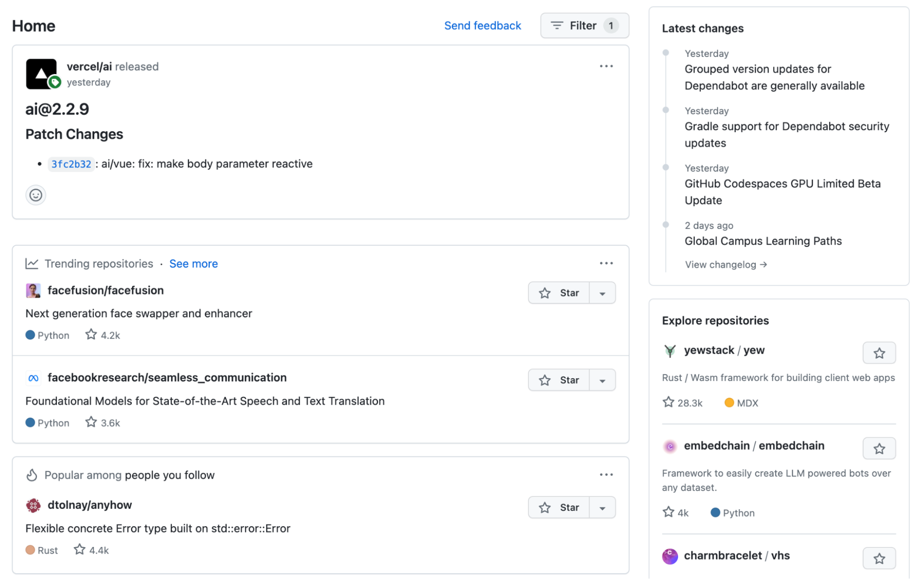Add emoji reaction to the ai@2.2.9 release

pyautogui.click(x=36, y=195)
